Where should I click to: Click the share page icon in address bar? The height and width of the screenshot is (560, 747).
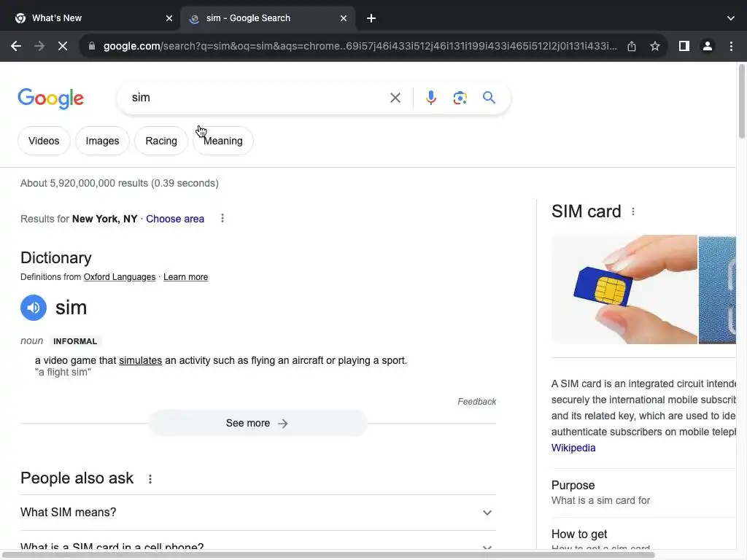coord(631,46)
